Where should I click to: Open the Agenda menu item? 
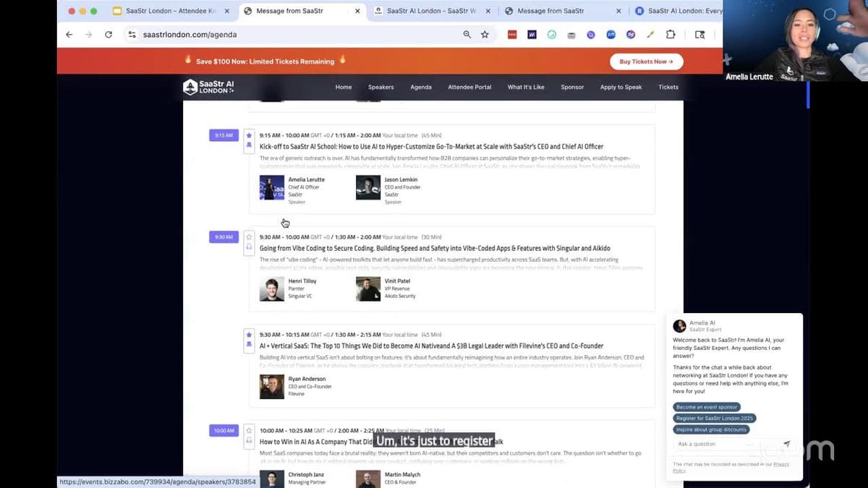(421, 87)
